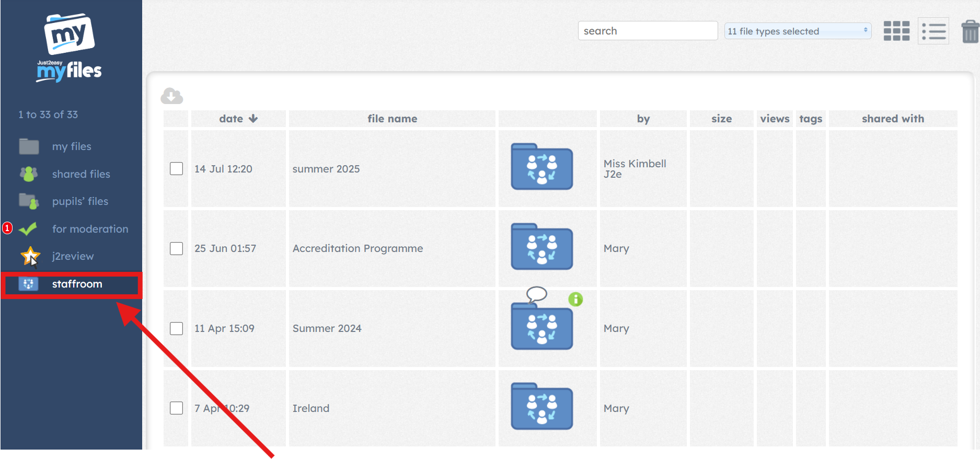Switch to grid view icon

(896, 31)
